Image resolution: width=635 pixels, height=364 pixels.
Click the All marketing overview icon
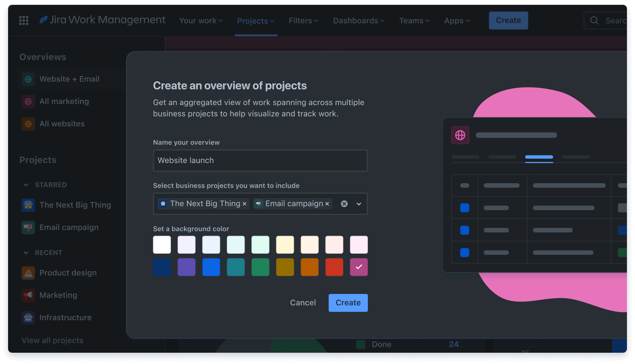click(x=28, y=101)
